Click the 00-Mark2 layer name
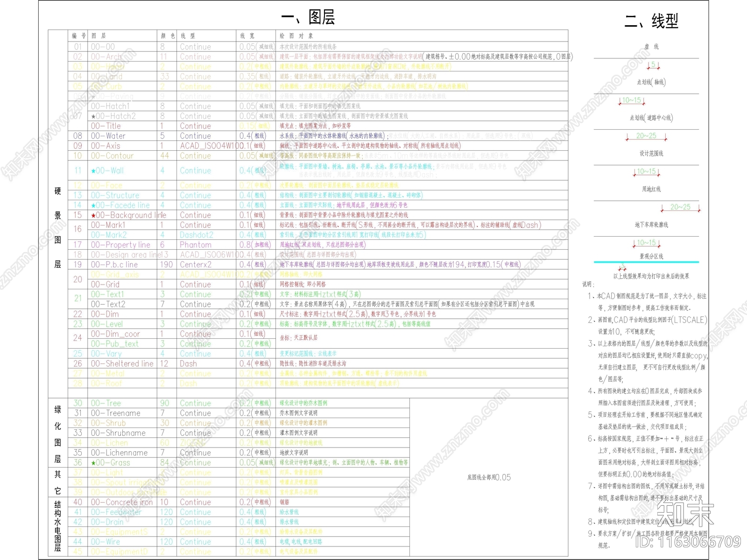The height and width of the screenshot is (560, 747). (x=109, y=235)
